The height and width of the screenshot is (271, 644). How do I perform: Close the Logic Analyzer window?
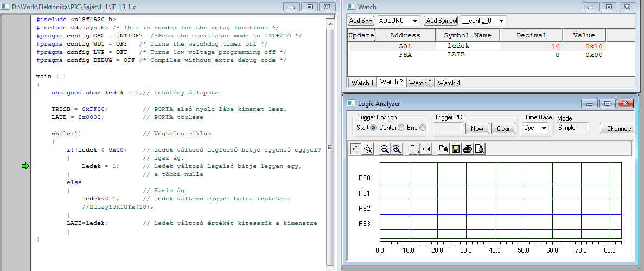coord(625,104)
